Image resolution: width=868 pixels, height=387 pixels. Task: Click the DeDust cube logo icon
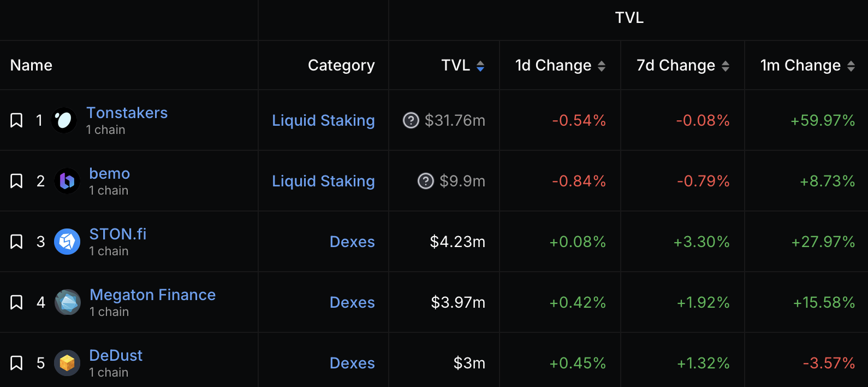click(67, 363)
